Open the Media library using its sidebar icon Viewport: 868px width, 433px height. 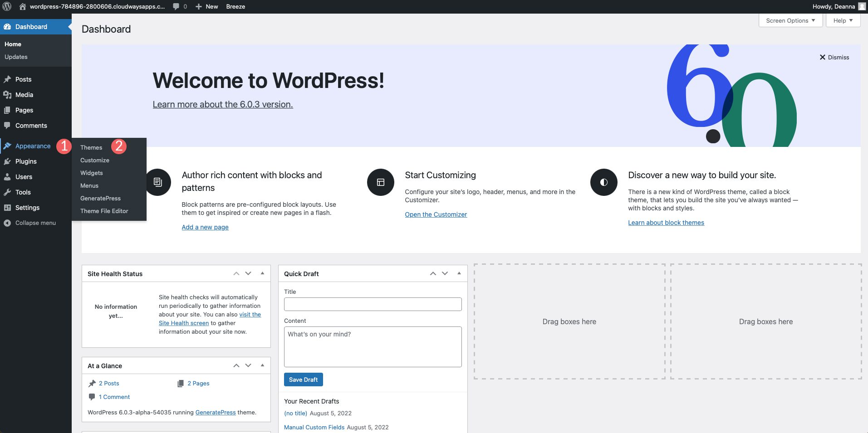[8, 95]
